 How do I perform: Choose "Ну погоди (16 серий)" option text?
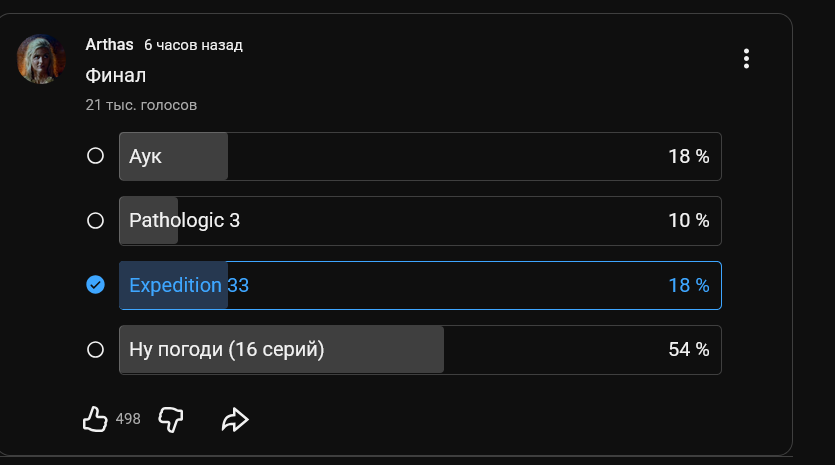(x=227, y=349)
